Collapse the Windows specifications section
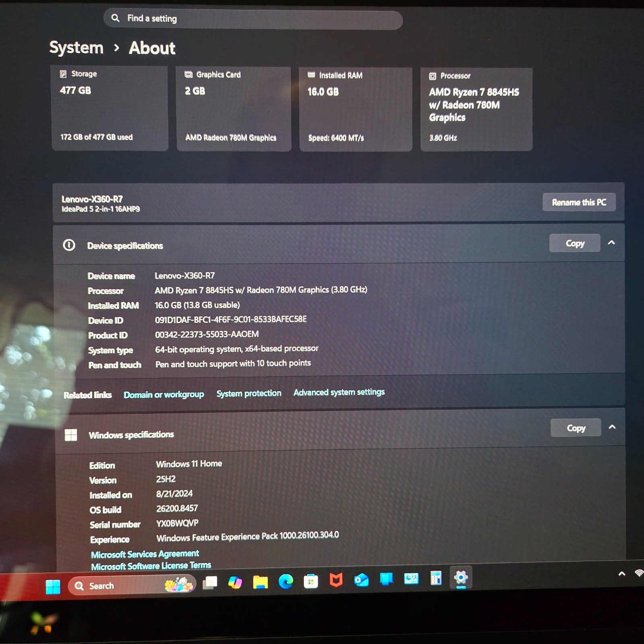The height and width of the screenshot is (644, 644). (612, 427)
